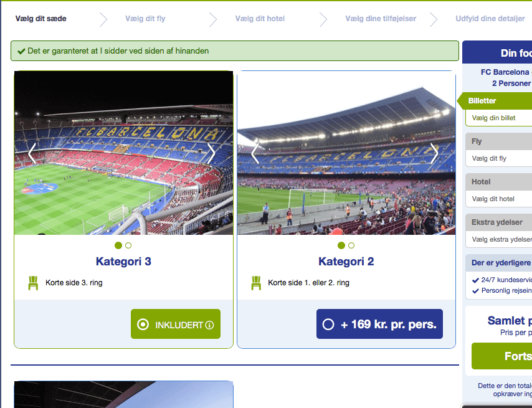Click the green Fortsæt button
The width and height of the screenshot is (532, 408).
(502, 356)
